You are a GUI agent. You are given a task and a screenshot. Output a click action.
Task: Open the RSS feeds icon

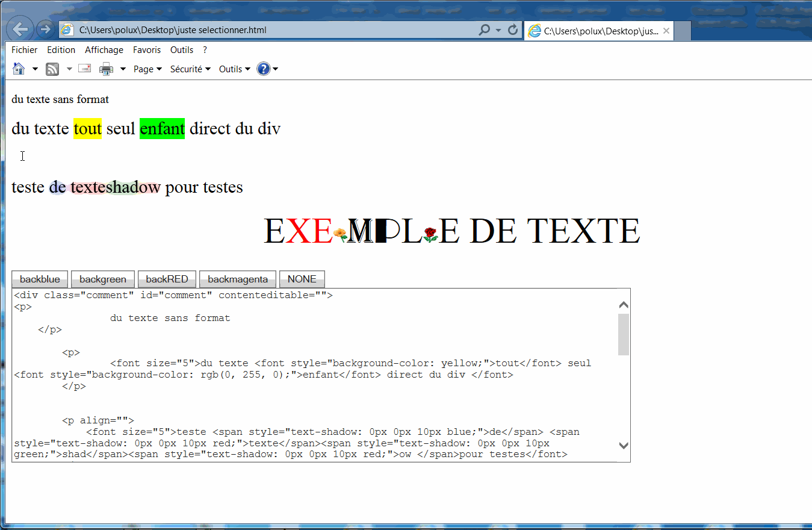click(52, 69)
